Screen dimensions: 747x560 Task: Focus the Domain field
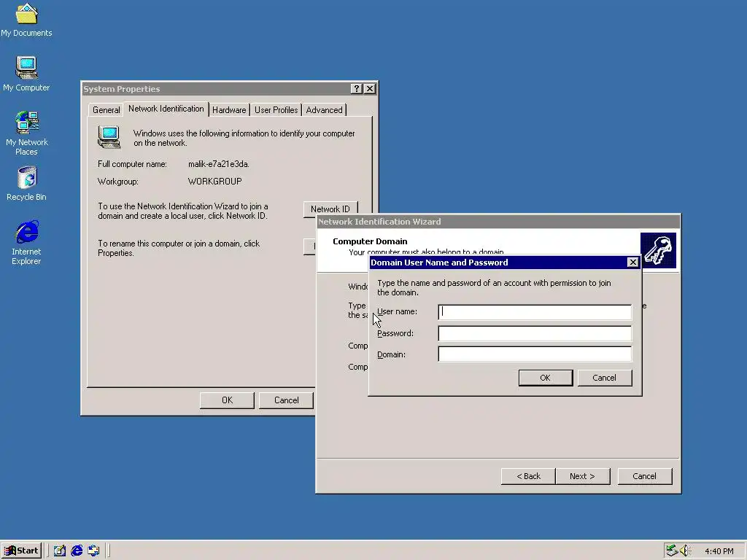coord(535,354)
